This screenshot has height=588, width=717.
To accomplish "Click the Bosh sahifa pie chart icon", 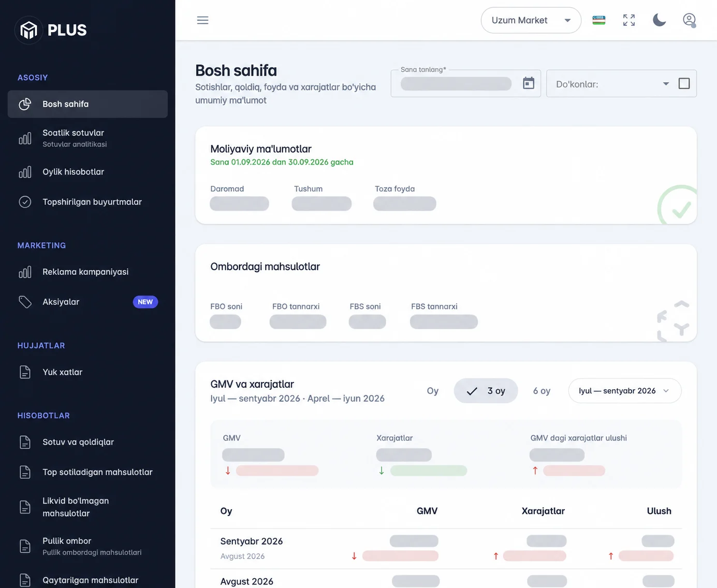I will [x=25, y=104].
